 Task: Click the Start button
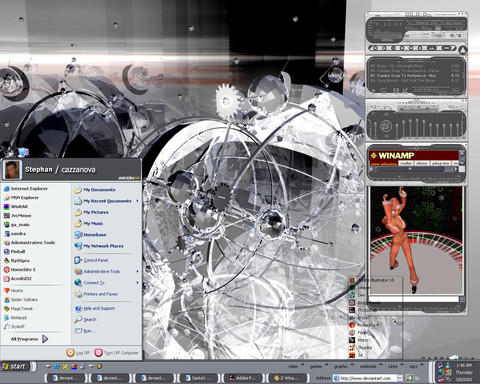click(14, 367)
